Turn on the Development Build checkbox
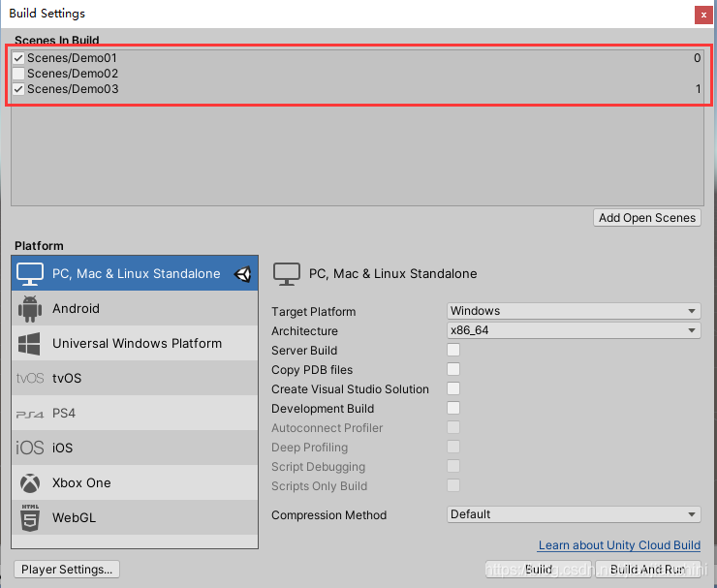 pos(453,408)
